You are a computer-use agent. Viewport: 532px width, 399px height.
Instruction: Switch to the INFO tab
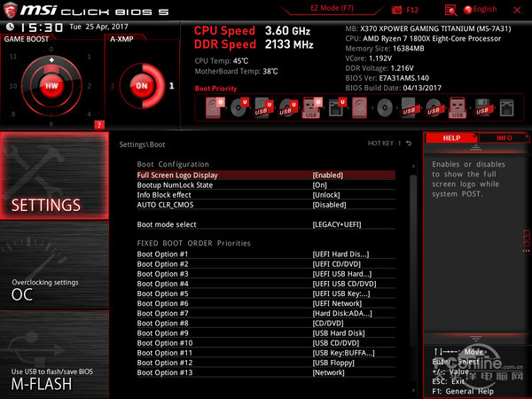[505, 137]
